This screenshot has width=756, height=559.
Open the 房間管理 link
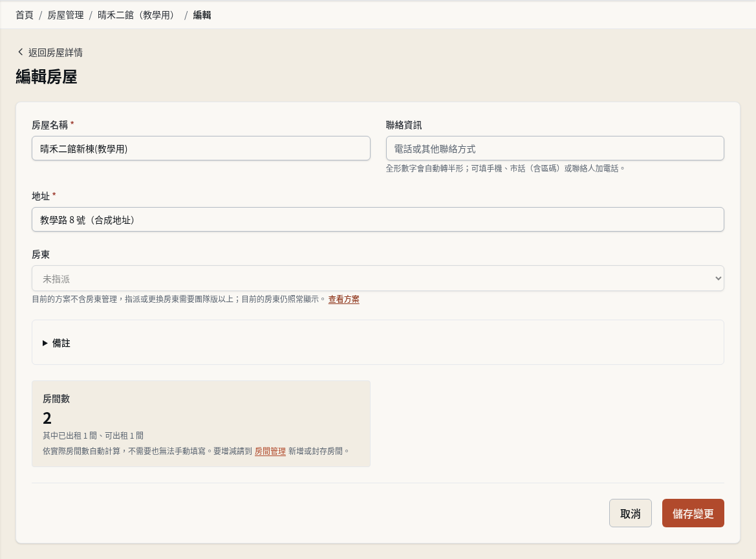tap(270, 451)
